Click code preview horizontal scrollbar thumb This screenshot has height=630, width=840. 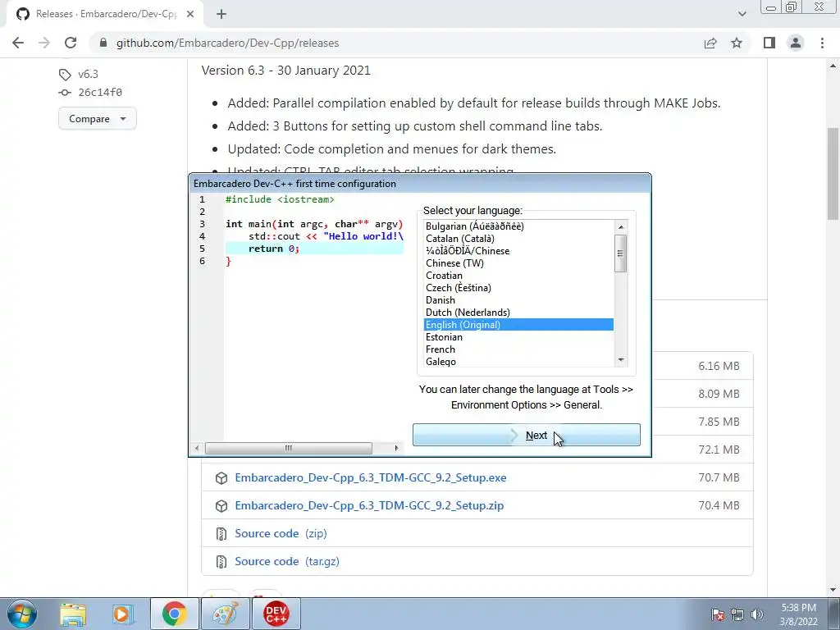[x=288, y=448]
